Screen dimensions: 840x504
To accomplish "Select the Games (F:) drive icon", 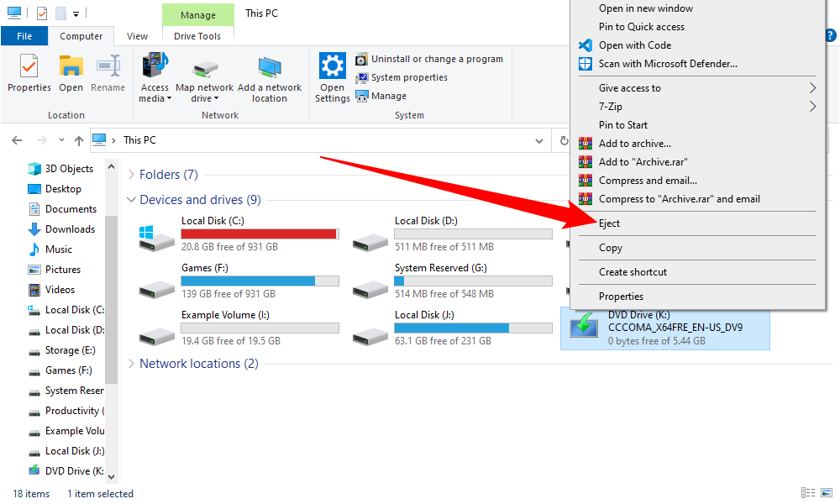I will (x=156, y=290).
